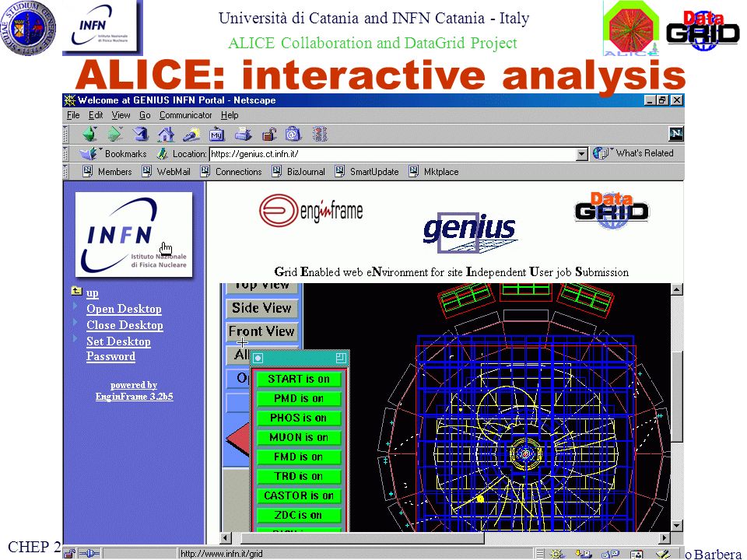Click the Close Desktop link
Image resolution: width=747 pixels, height=560 pixels.
coord(124,325)
